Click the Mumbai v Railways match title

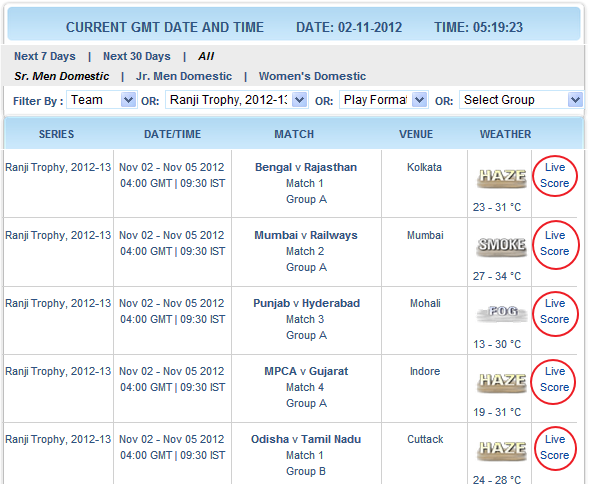(x=306, y=235)
